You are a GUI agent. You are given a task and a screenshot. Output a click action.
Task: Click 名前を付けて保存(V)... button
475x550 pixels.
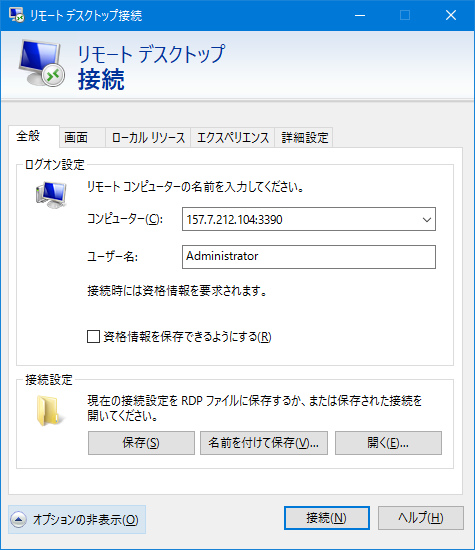point(264,443)
